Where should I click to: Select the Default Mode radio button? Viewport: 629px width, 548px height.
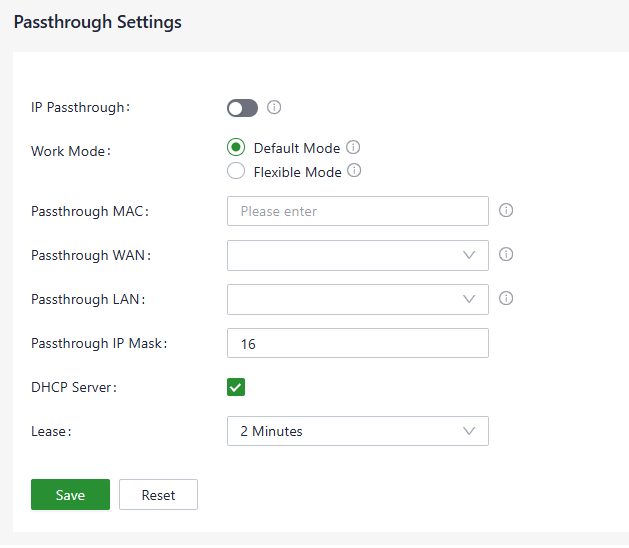[236, 148]
